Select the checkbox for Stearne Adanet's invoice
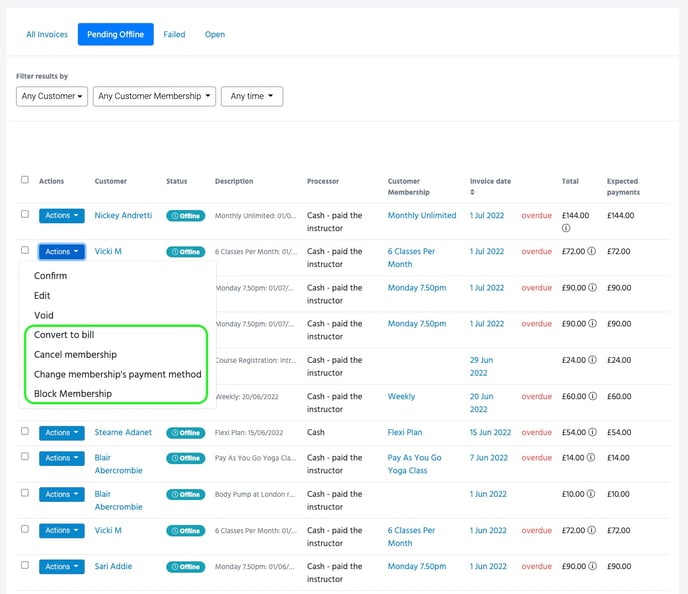Screen dimensions: 688x594 [25, 432]
